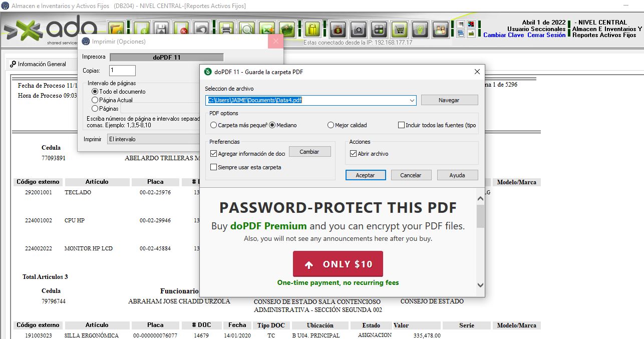Click the Navegar button
This screenshot has height=339, width=644.
coord(449,100)
